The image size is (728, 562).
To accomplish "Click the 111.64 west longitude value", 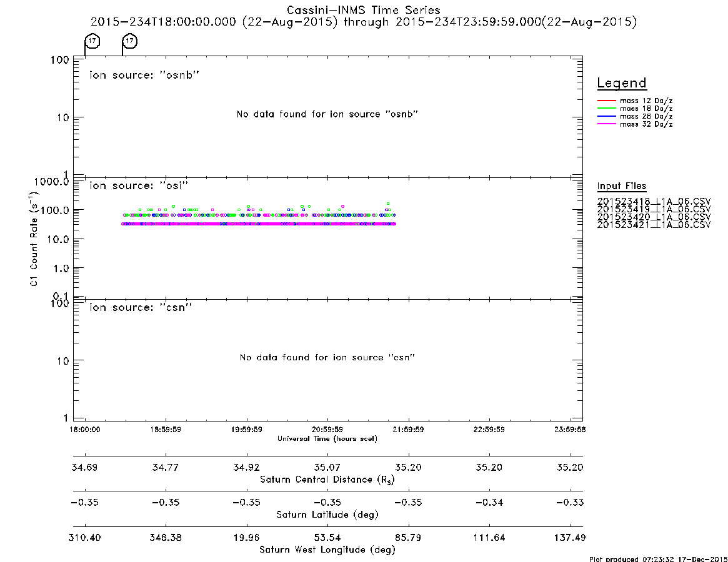I will tap(489, 538).
